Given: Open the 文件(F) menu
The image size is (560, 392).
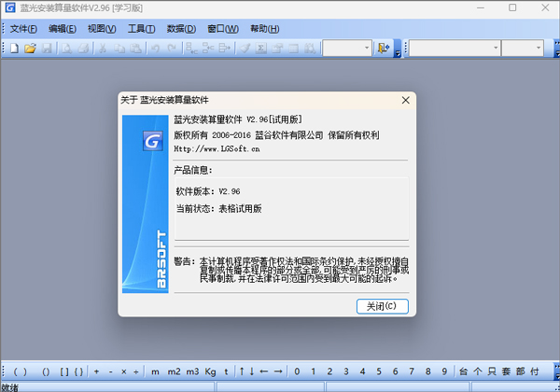Looking at the screenshot, I should coord(23,29).
